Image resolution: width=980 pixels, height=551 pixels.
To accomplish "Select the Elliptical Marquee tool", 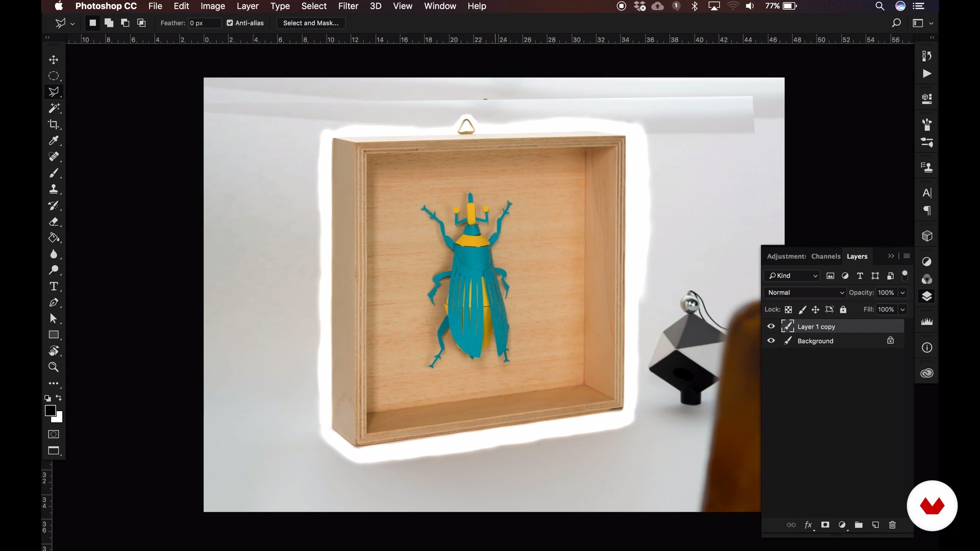I will tap(54, 76).
